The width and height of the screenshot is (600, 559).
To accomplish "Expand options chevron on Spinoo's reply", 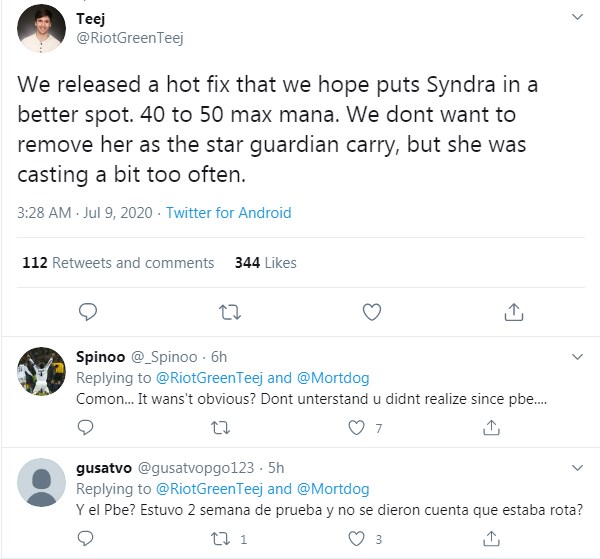I will (577, 357).
